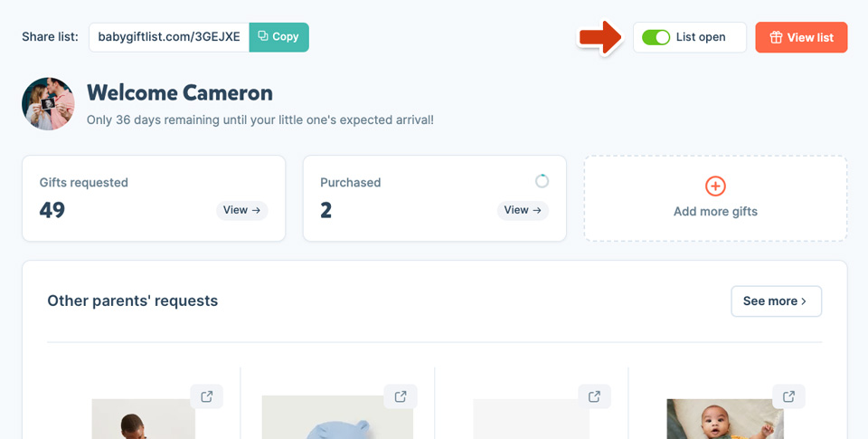
Task: Open the baby photo product thumbnail
Action: [724, 419]
